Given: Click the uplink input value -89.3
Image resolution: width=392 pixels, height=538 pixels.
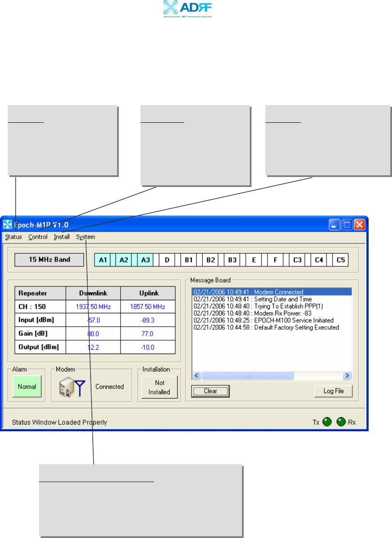Looking at the screenshot, I should (x=148, y=321).
